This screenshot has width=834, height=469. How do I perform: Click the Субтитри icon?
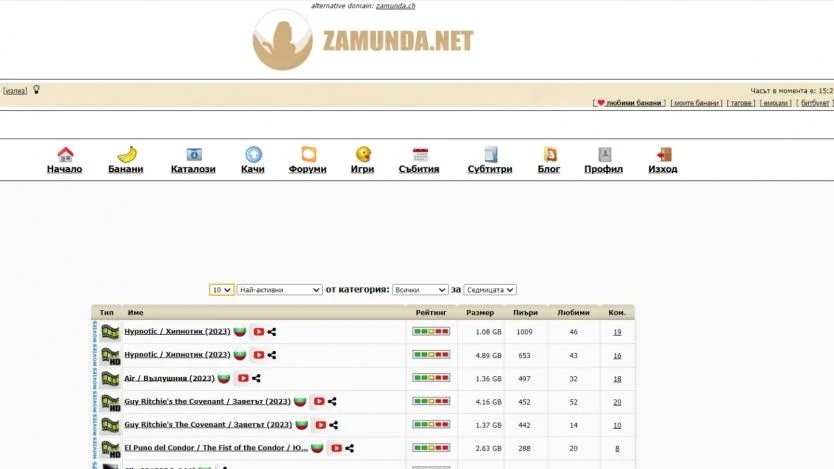490,154
